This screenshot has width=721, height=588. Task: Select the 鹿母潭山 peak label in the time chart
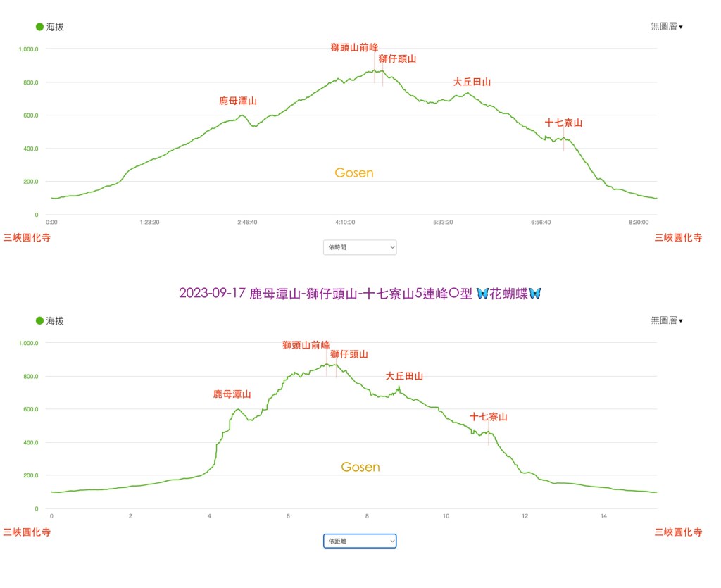click(x=238, y=101)
